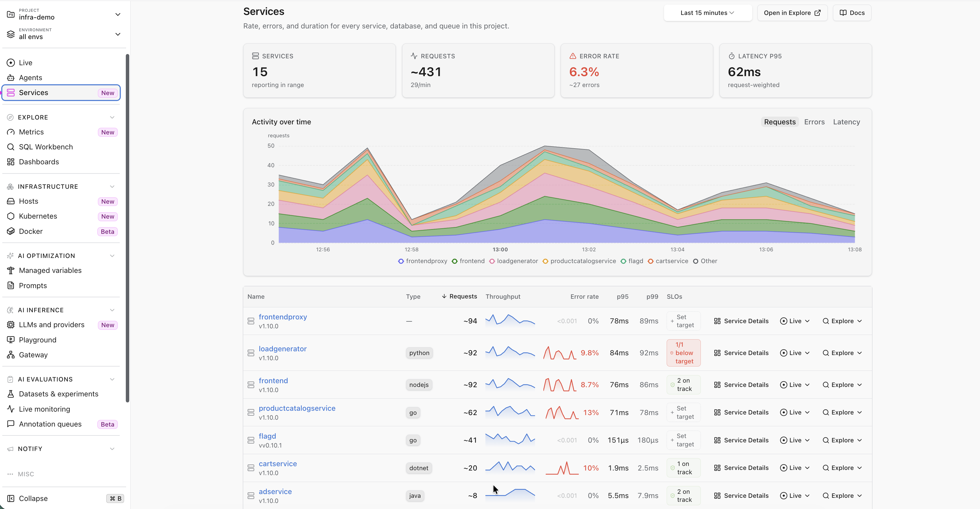This screenshot has width=980, height=509.
Task: Click the error rate sparkline for loadgenerator
Action: (560, 353)
